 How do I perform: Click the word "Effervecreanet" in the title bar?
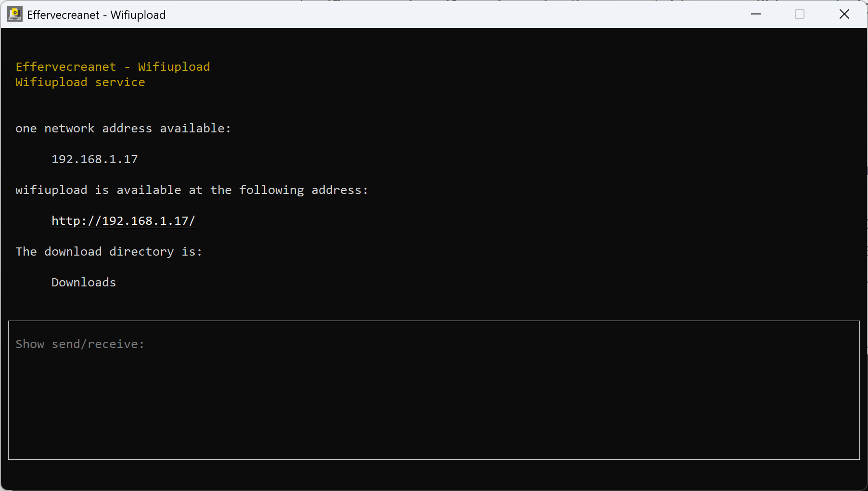[63, 15]
